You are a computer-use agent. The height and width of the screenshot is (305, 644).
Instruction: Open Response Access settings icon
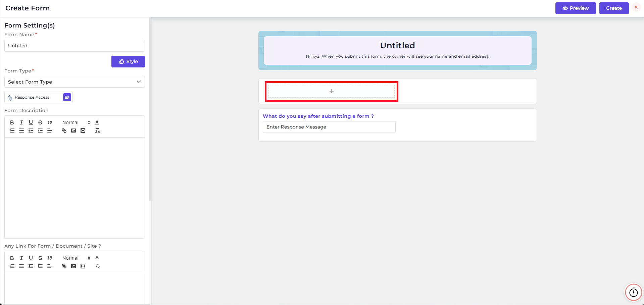(67, 97)
